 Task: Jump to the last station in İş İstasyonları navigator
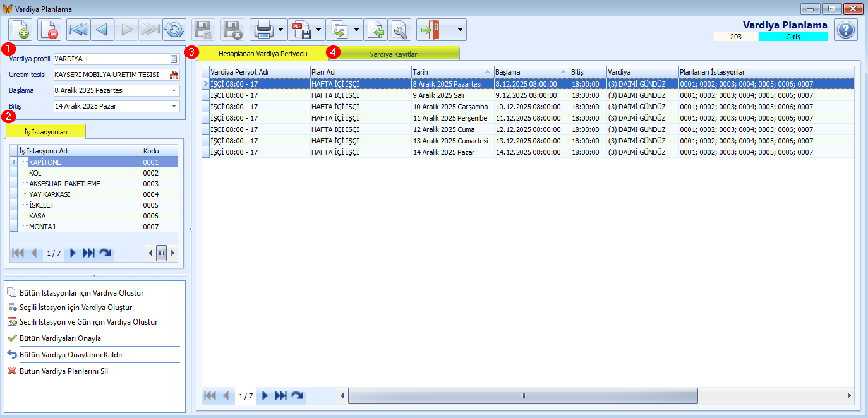point(88,253)
